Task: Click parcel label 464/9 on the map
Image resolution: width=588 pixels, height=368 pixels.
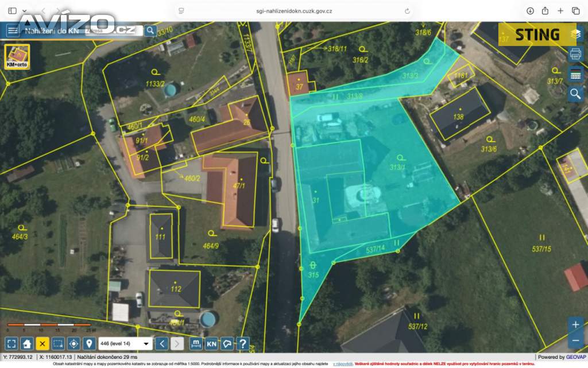Action: [x=210, y=246]
